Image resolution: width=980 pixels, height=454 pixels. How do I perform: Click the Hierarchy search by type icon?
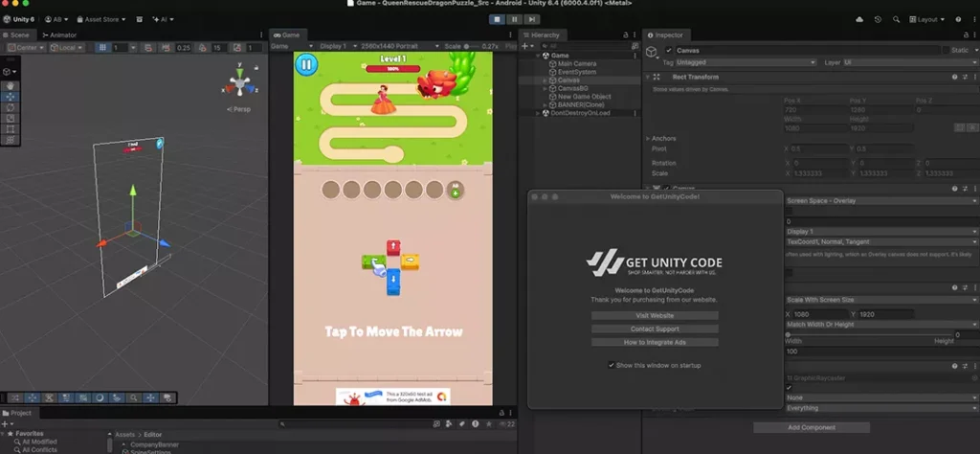tap(635, 46)
